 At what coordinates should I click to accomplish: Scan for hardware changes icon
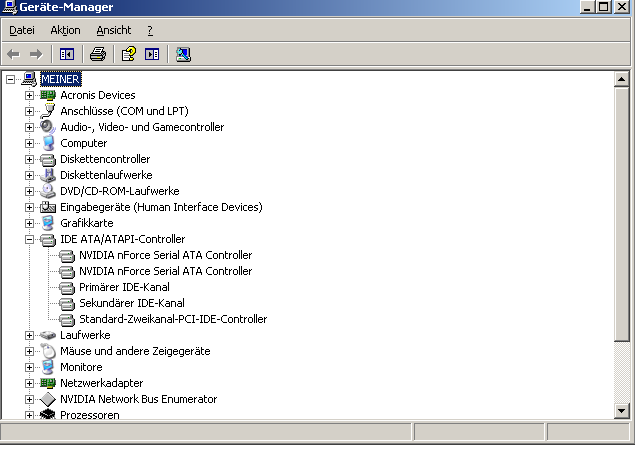pyautogui.click(x=183, y=54)
